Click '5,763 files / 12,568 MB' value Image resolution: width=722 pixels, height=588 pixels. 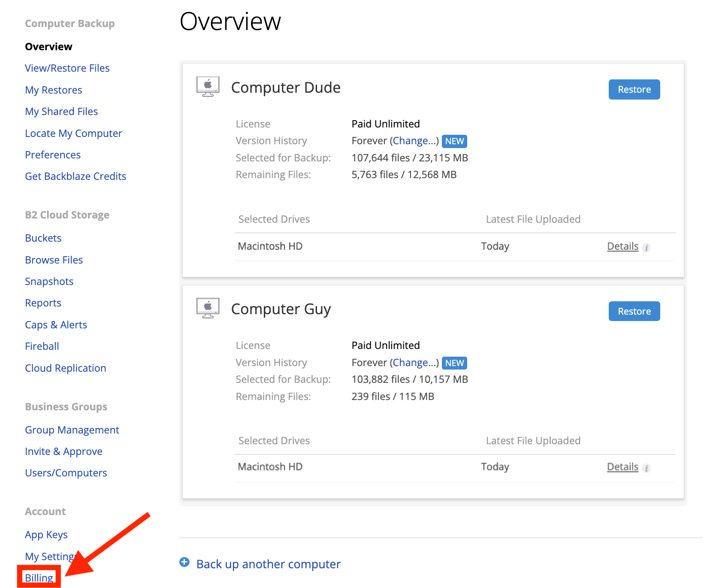click(x=404, y=175)
